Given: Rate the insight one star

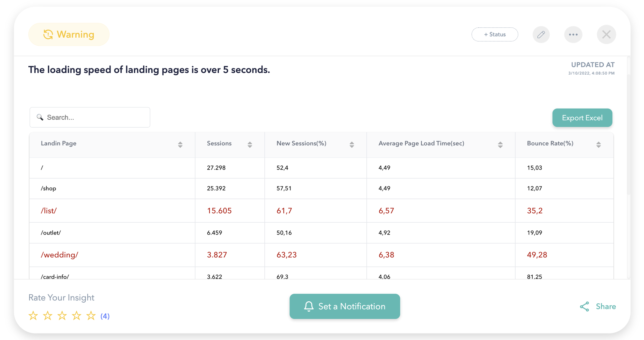Looking at the screenshot, I should click(x=33, y=316).
